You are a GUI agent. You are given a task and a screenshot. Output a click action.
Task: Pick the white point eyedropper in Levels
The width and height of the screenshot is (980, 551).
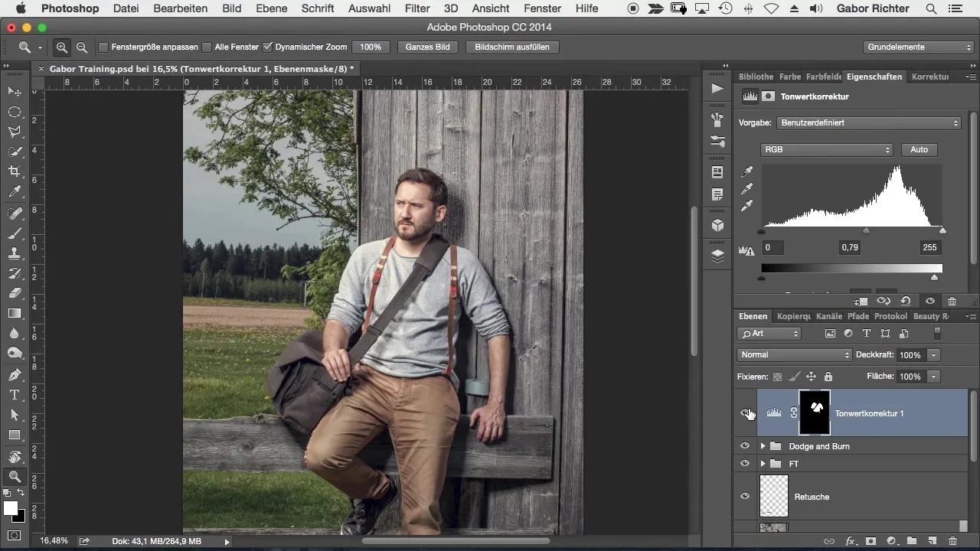click(x=747, y=205)
